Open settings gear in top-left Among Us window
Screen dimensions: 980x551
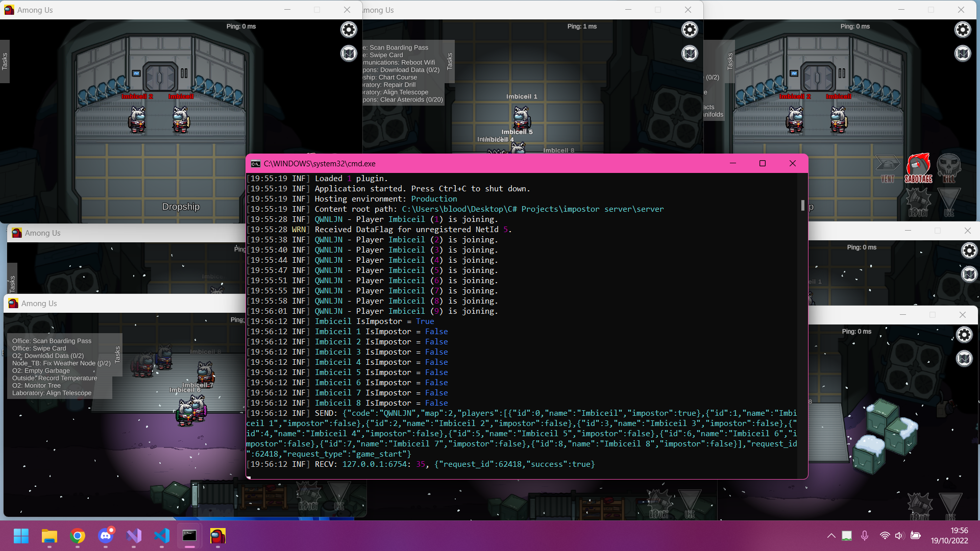(x=349, y=30)
